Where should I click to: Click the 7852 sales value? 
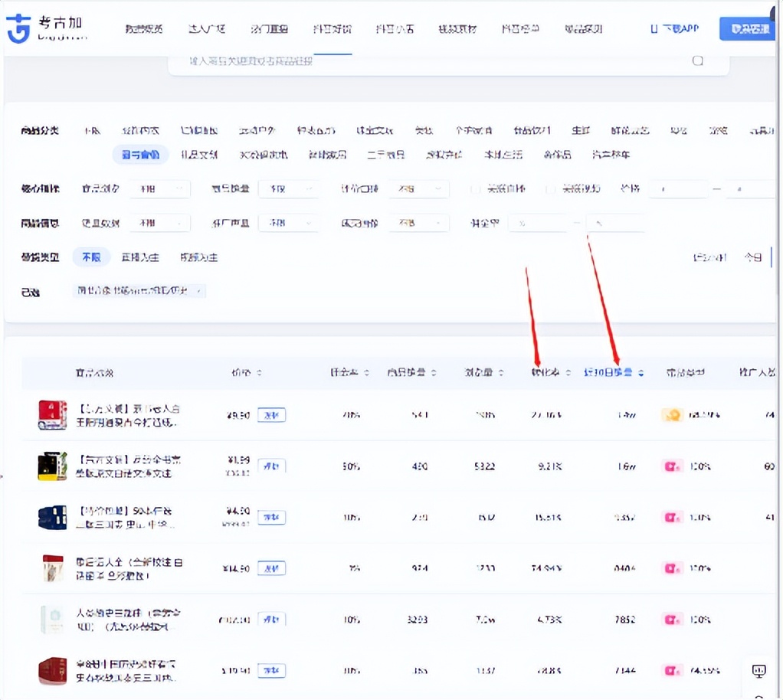coord(624,620)
